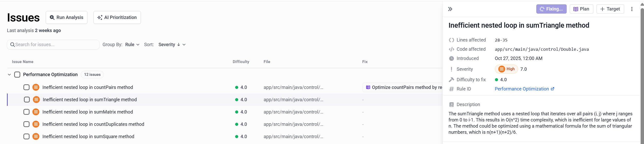Screen dimensions: 644x144
Task: Open the Plan button
Action: (x=581, y=9)
